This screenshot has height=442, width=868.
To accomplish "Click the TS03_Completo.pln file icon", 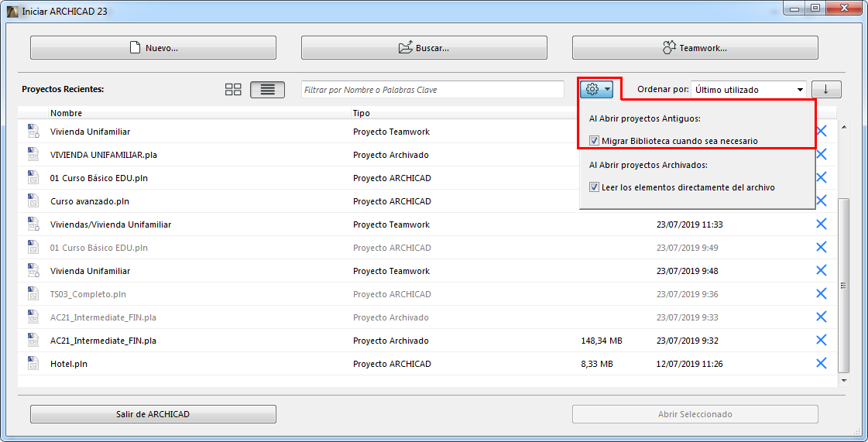I will tap(33, 293).
